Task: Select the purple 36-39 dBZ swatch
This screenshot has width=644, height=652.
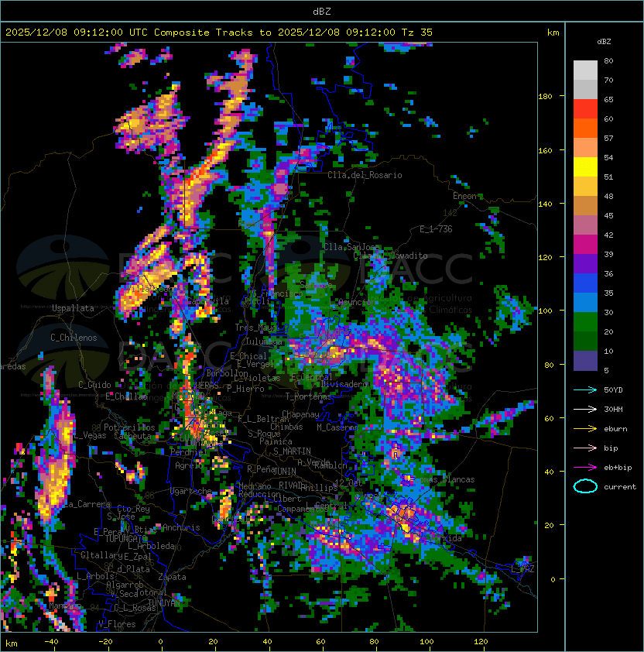Action: coord(585,263)
